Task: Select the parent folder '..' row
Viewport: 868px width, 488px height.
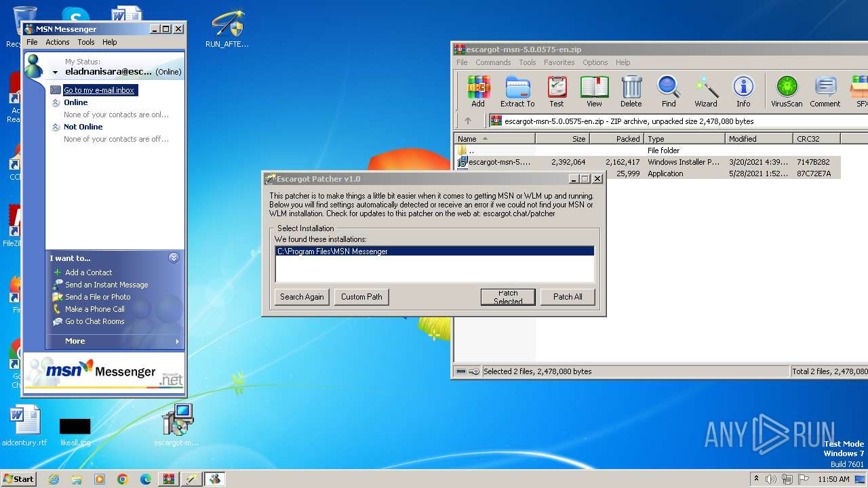Action: tap(648, 150)
